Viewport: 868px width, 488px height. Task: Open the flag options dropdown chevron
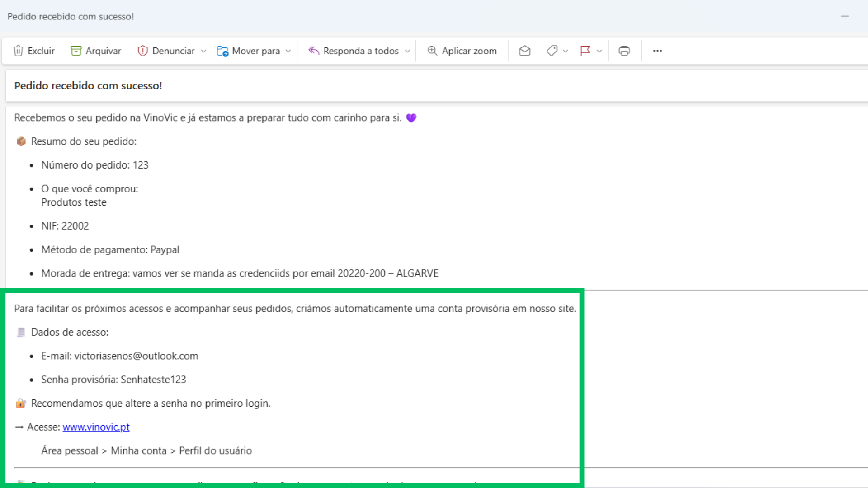599,51
